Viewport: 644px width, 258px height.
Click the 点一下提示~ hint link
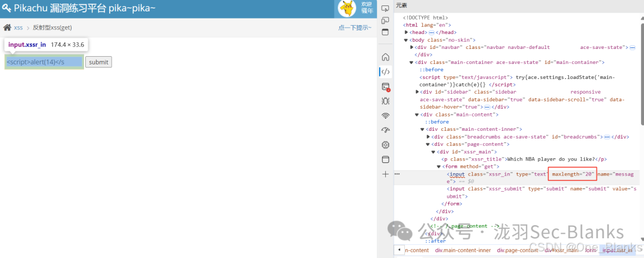pos(354,27)
